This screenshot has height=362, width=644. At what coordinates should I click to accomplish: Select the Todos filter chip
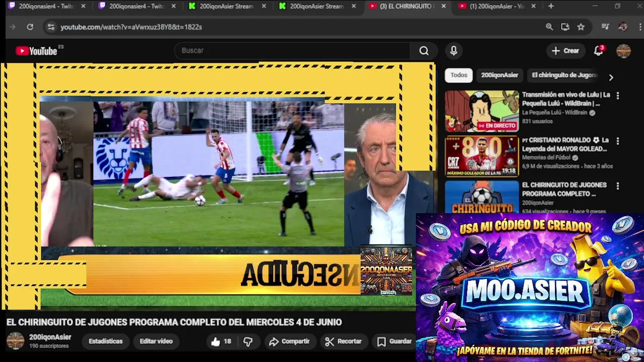[x=459, y=75]
